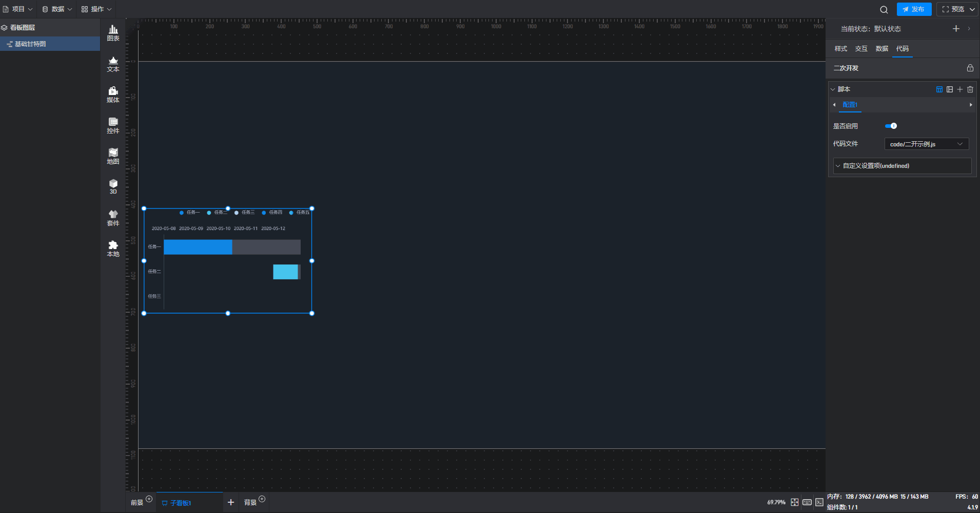
Task: Switch to the 样式 tab
Action: (840, 49)
